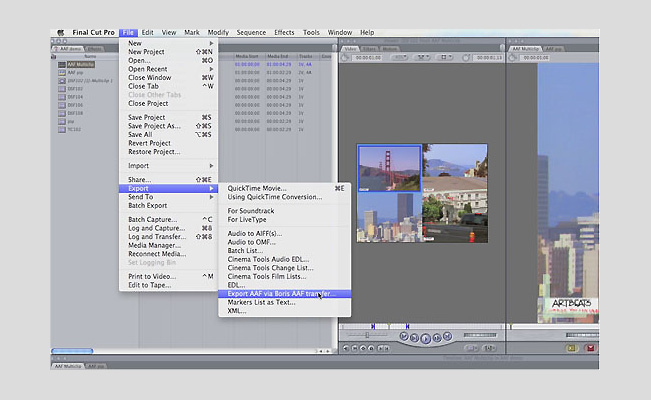Screen dimensions: 651x400
Task: Click the AAF pip sequence icon in Browser
Action: point(62,72)
